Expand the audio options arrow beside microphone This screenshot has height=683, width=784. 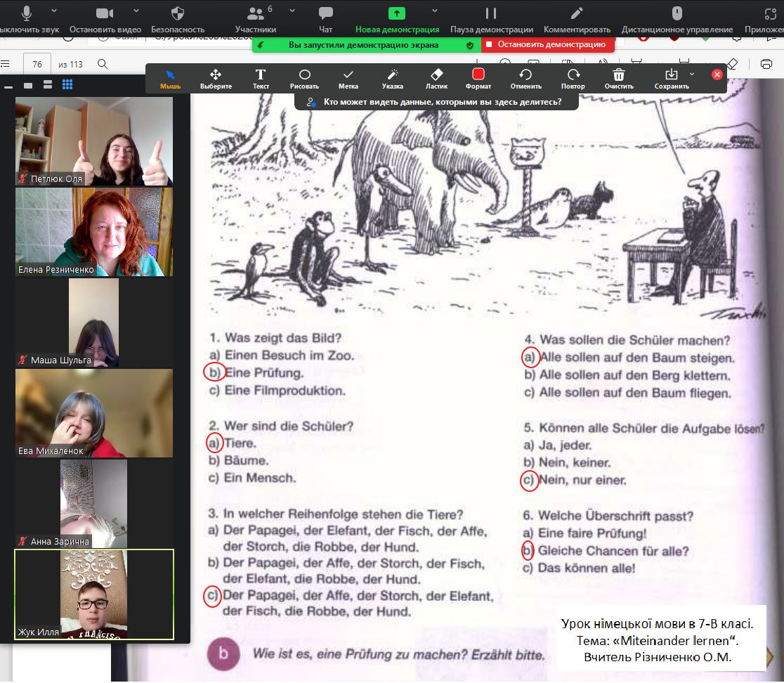(55, 11)
